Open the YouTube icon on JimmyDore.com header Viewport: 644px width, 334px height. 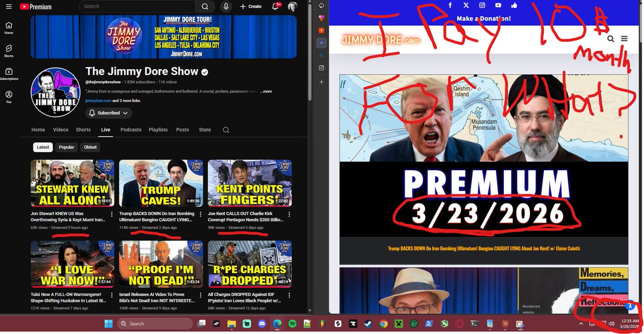click(x=498, y=5)
